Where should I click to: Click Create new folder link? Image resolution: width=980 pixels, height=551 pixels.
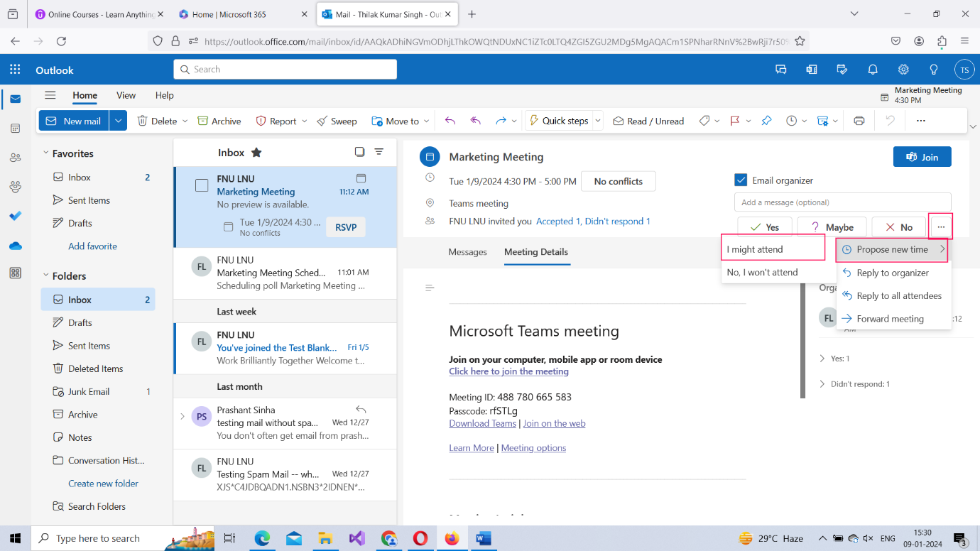pyautogui.click(x=103, y=484)
